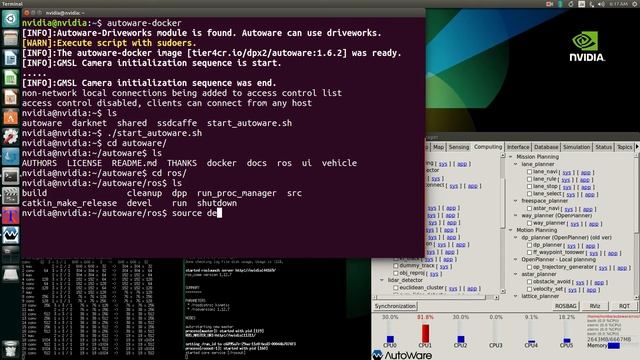Viewport: 640px width, 360px height.
Task: Check the op_trajectory_generator checkbox
Action: (x=529, y=267)
